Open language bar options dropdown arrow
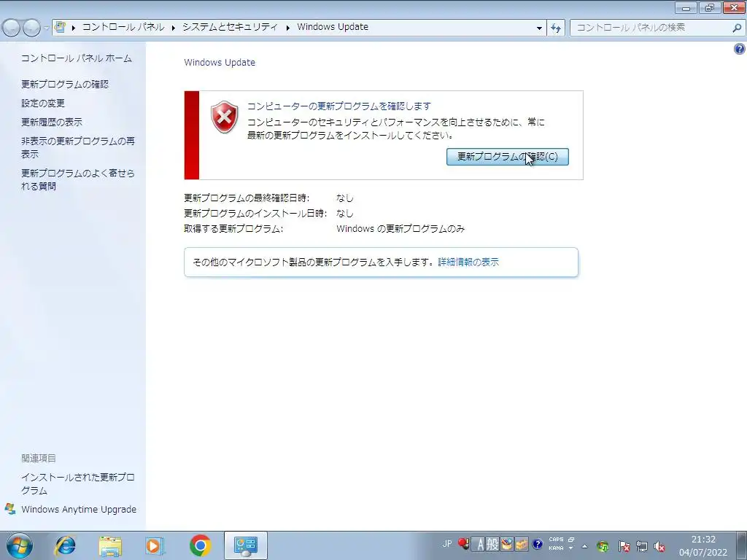The height and width of the screenshot is (560, 747). [x=571, y=548]
